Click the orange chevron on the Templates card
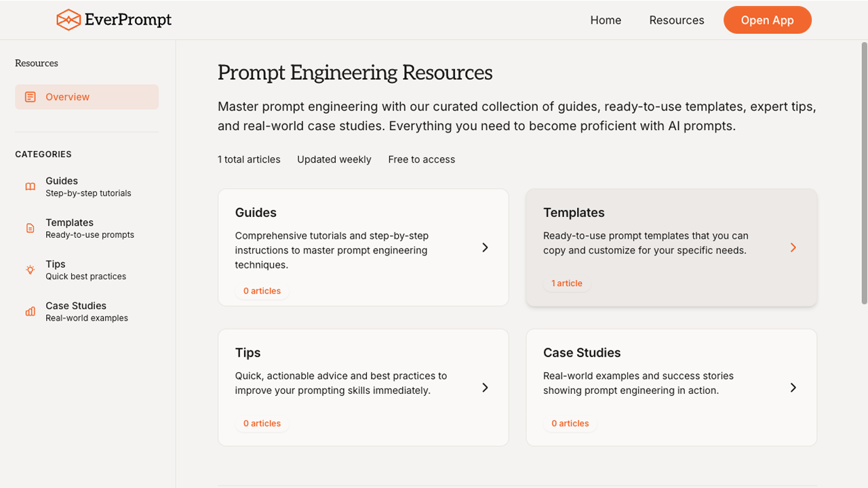The image size is (868, 488). (793, 247)
